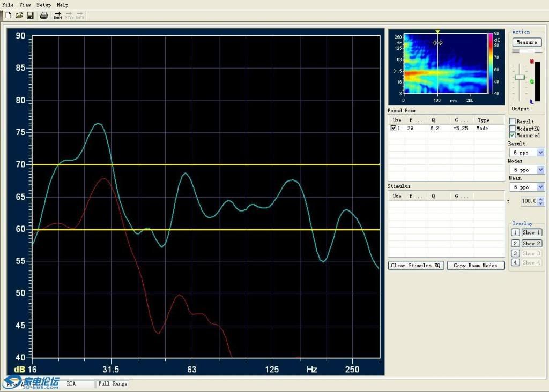Open the Setup menu
549x392 pixels.
pos(43,5)
